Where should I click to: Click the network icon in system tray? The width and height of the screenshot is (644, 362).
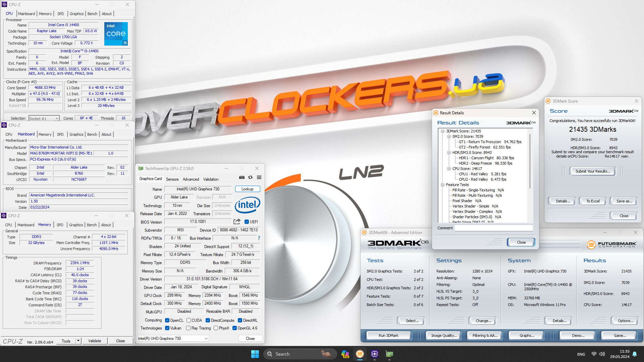(594, 354)
